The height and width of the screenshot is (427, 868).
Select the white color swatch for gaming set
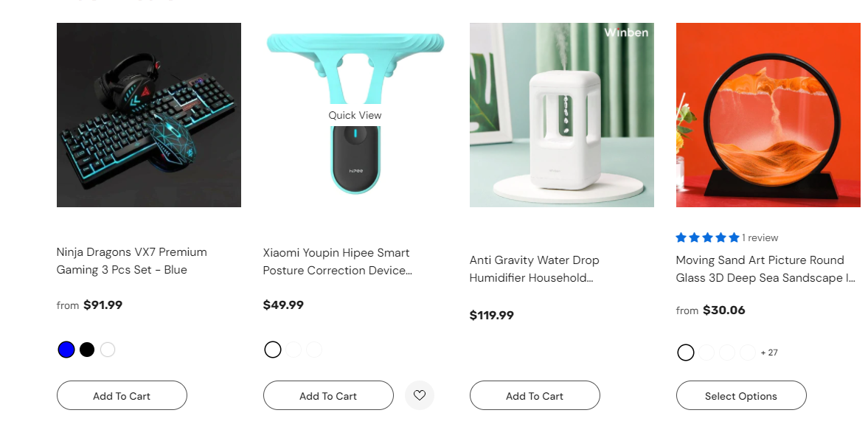tap(108, 350)
